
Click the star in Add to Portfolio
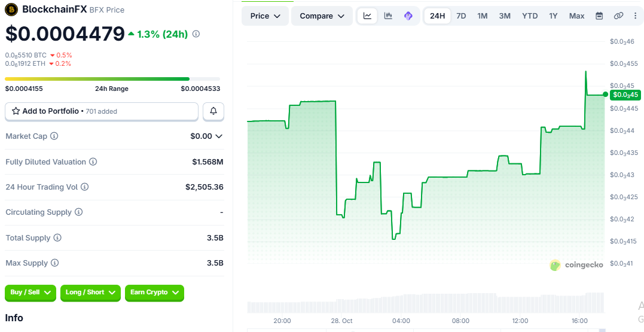tap(16, 111)
